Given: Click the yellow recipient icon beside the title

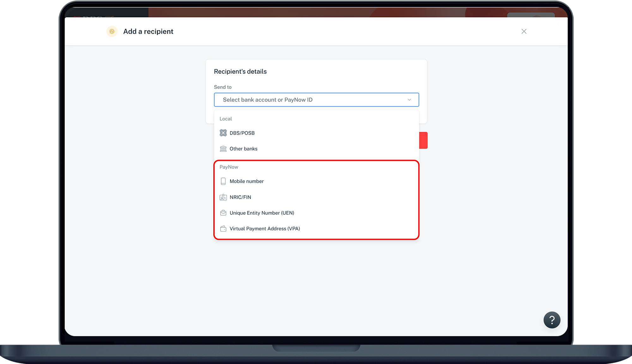Looking at the screenshot, I should pos(112,31).
